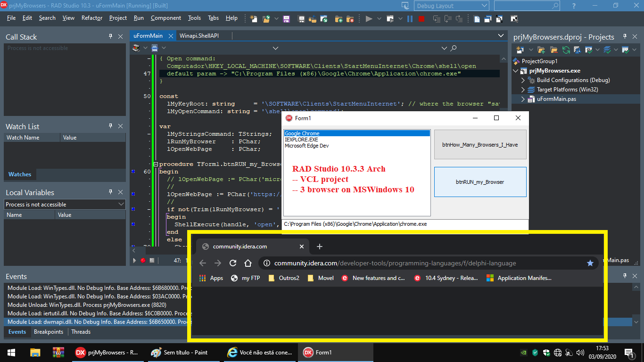644x362 pixels.
Task: Click the search magnifier in code editor toolbar
Action: 454,48
